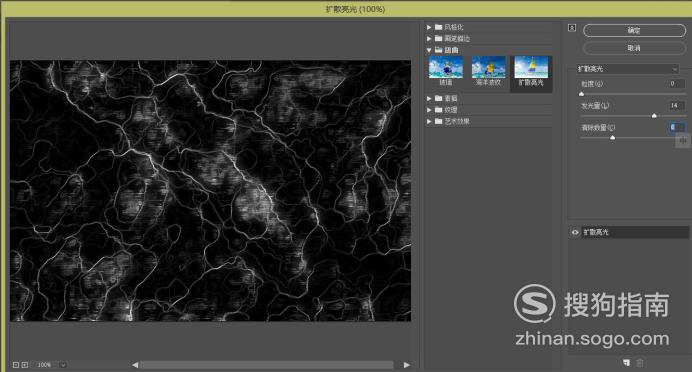Click the 取消 cancel button
This screenshot has width=692, height=372.
click(x=634, y=48)
